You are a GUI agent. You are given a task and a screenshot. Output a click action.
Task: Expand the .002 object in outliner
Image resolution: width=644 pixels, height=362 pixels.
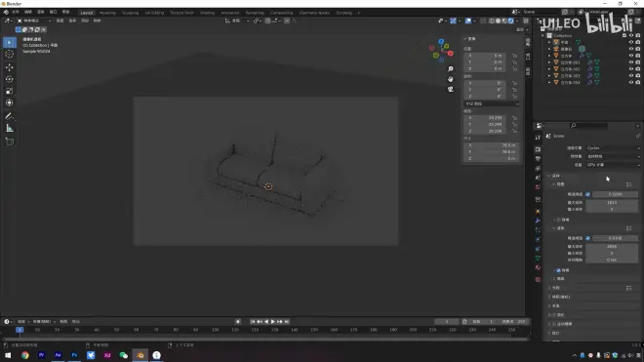[x=549, y=69]
